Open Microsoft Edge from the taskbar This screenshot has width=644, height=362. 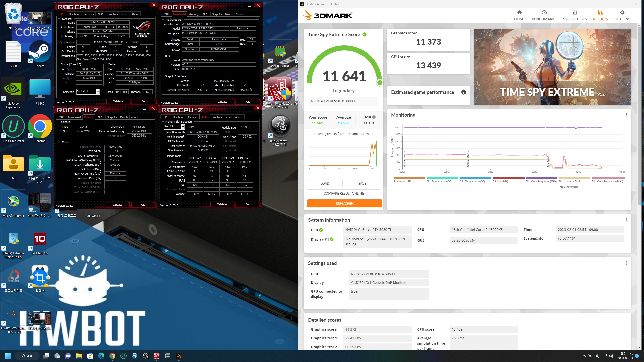(x=101, y=356)
